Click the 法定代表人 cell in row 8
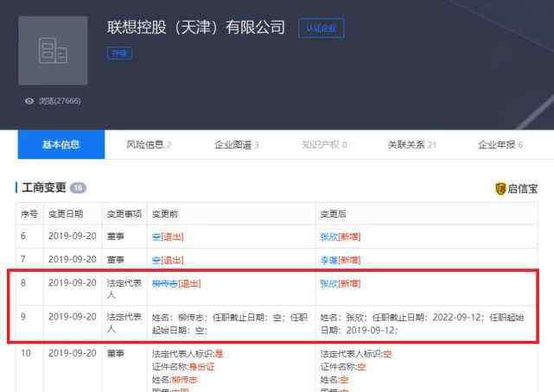 click(124, 288)
